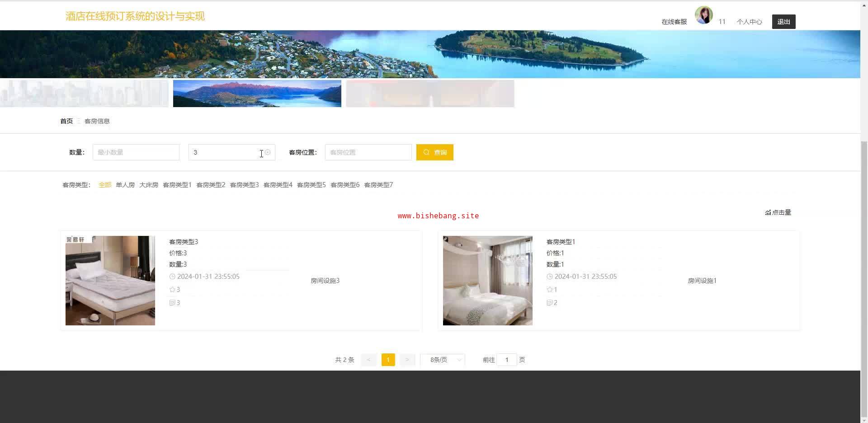
Task: Go to the previous page arrow
Action: (368, 360)
